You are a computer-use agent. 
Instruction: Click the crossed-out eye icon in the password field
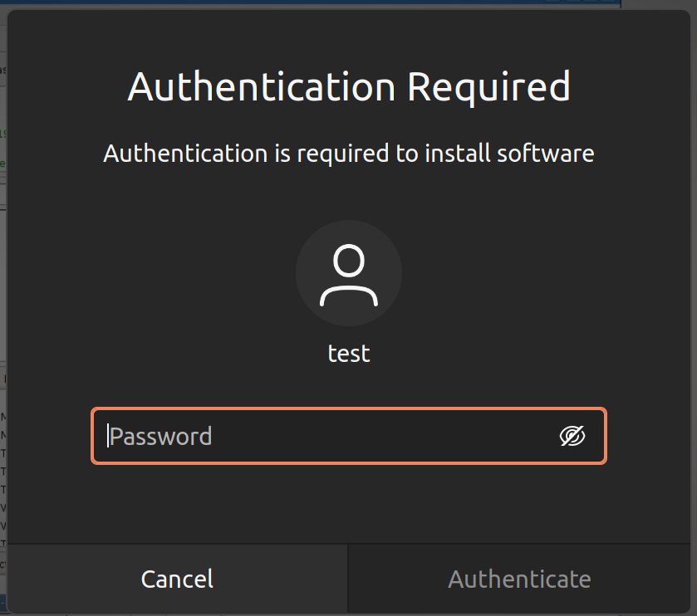[572, 436]
